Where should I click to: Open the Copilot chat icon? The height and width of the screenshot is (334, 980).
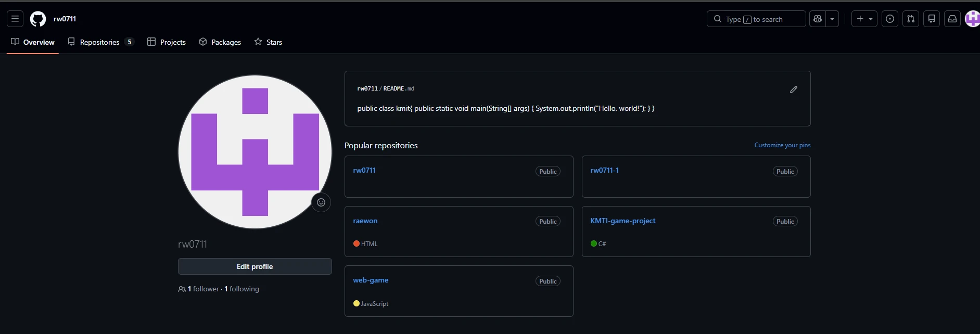click(x=818, y=19)
